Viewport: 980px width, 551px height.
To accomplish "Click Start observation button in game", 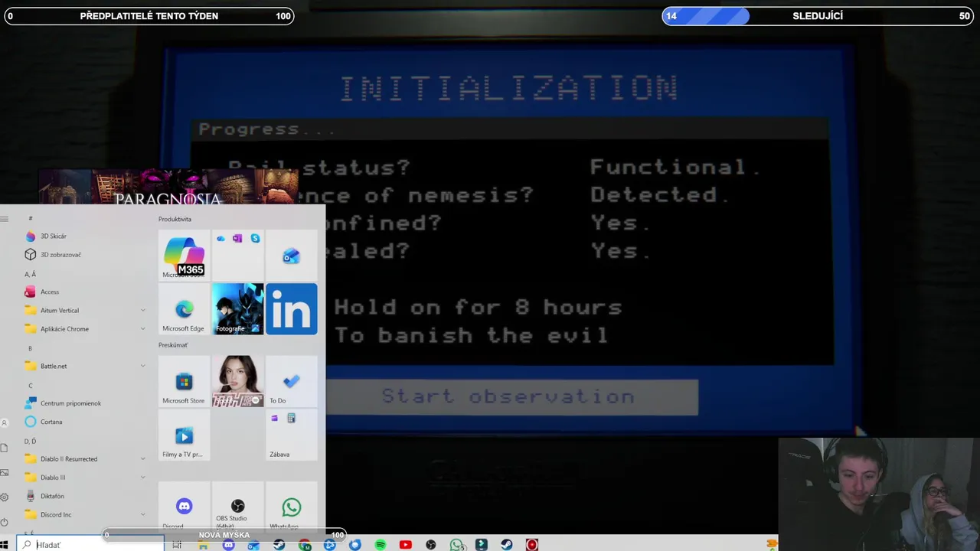I will click(x=508, y=396).
